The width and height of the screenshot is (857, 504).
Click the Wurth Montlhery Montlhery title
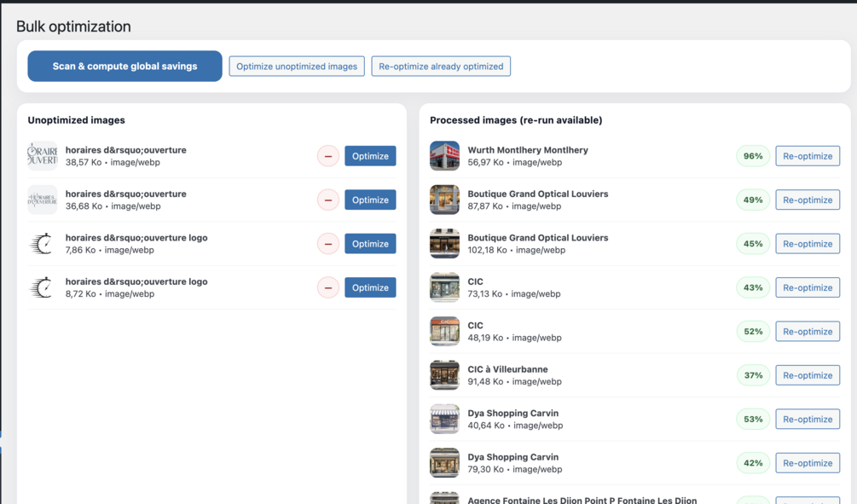528,150
